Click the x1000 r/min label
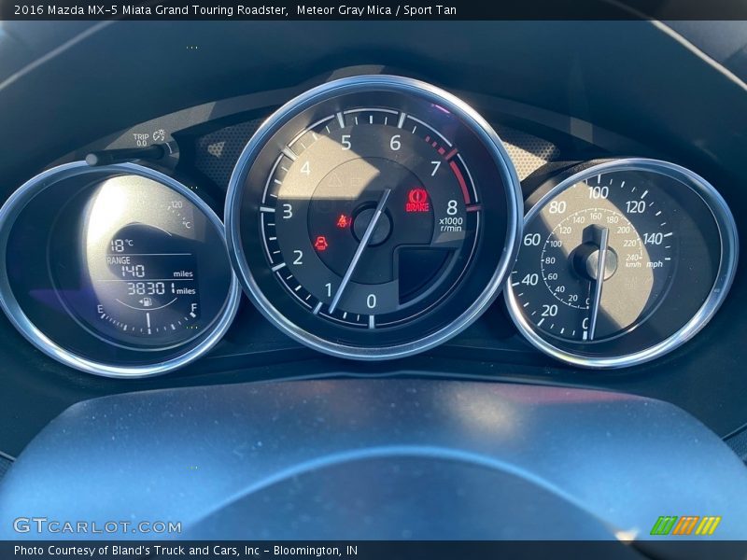 tap(451, 224)
